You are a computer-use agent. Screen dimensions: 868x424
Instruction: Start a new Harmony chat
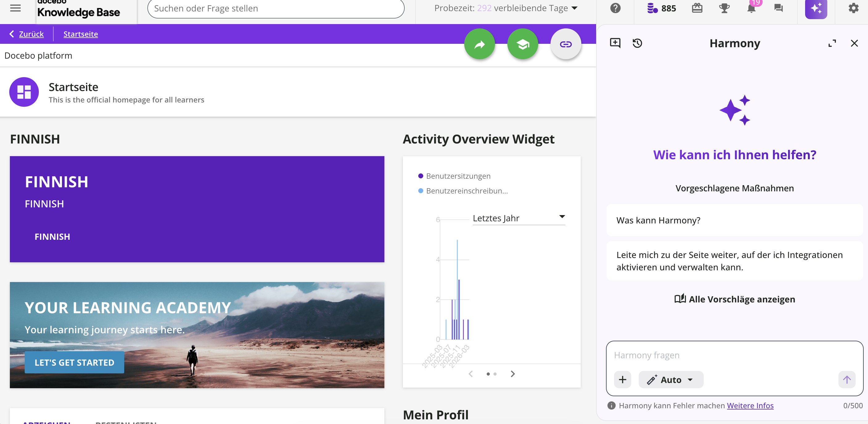click(x=615, y=43)
